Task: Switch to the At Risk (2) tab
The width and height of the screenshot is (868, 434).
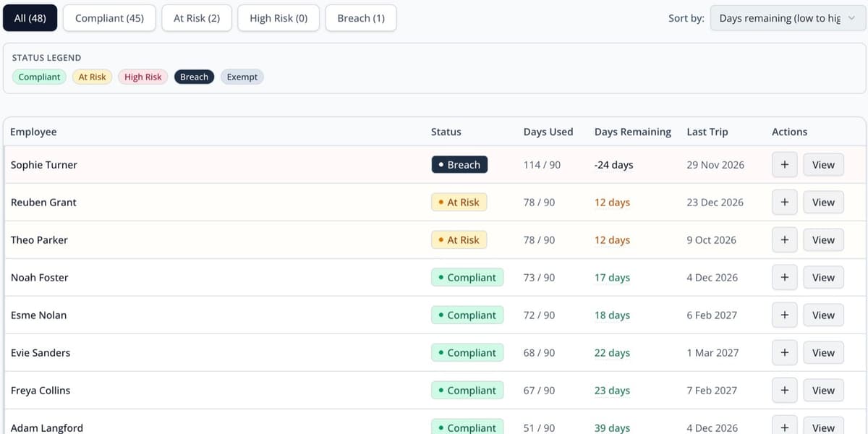Action: pyautogui.click(x=197, y=18)
